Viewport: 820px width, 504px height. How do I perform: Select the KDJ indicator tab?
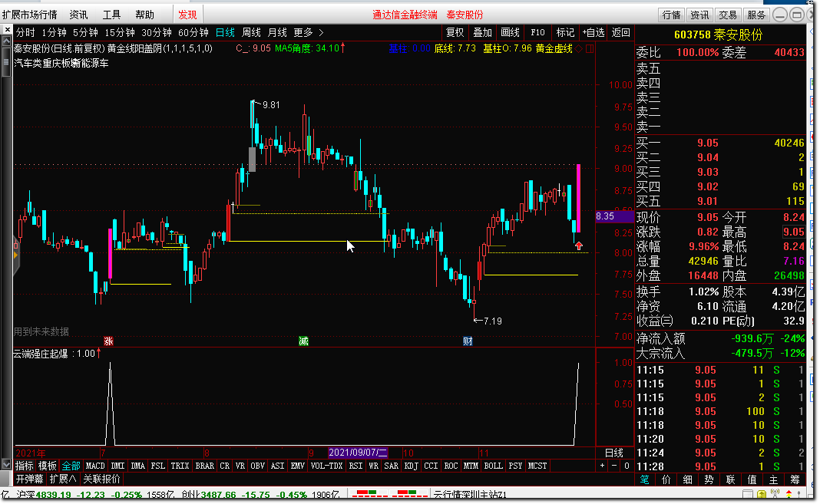[x=412, y=466]
